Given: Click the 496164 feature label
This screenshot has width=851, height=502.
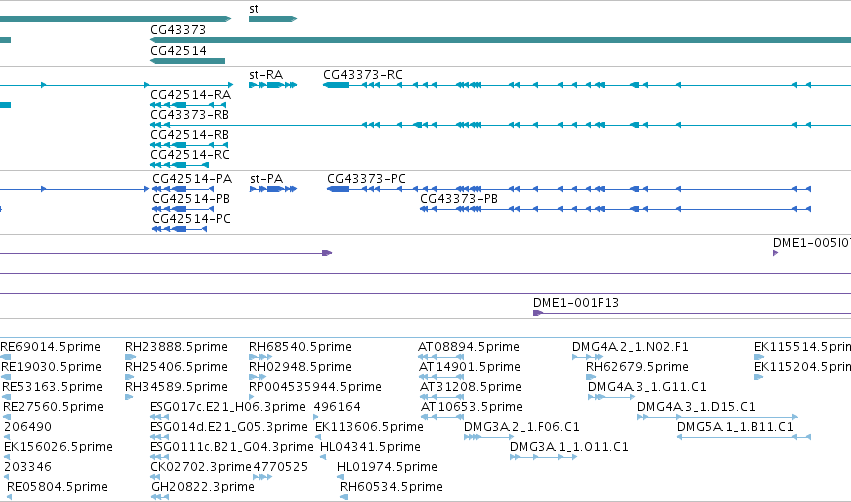Looking at the screenshot, I should (337, 407).
